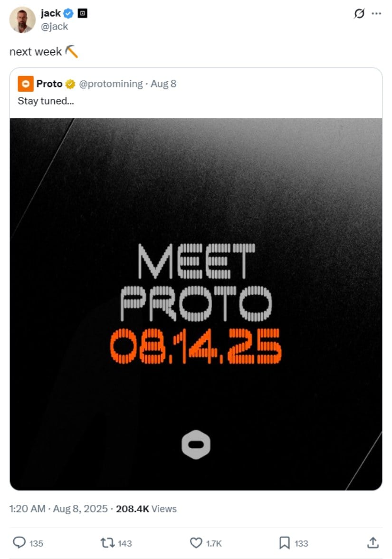Click the jack display name
This screenshot has width=392, height=559.
(x=50, y=13)
